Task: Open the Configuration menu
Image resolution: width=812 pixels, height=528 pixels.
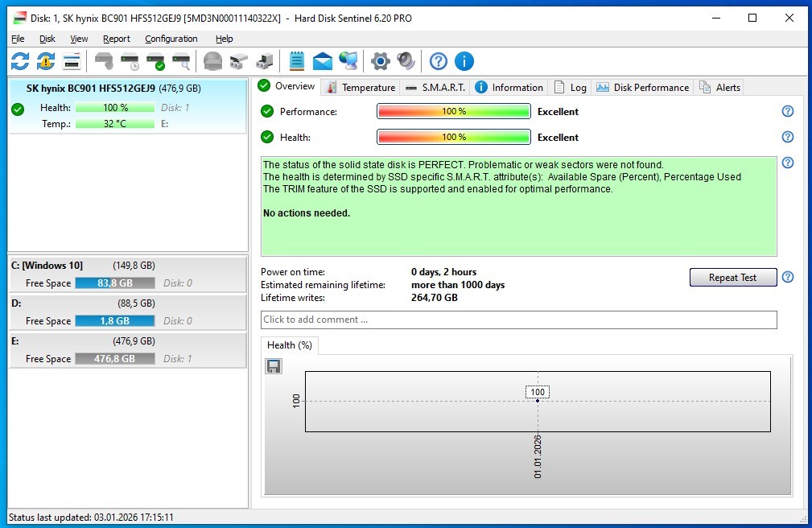Action: (x=171, y=39)
